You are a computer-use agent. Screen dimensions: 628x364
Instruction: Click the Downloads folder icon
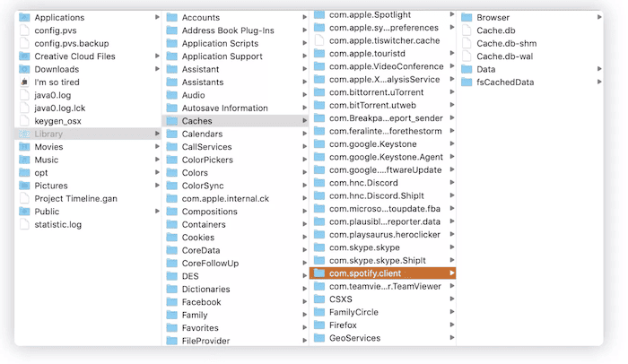24,69
